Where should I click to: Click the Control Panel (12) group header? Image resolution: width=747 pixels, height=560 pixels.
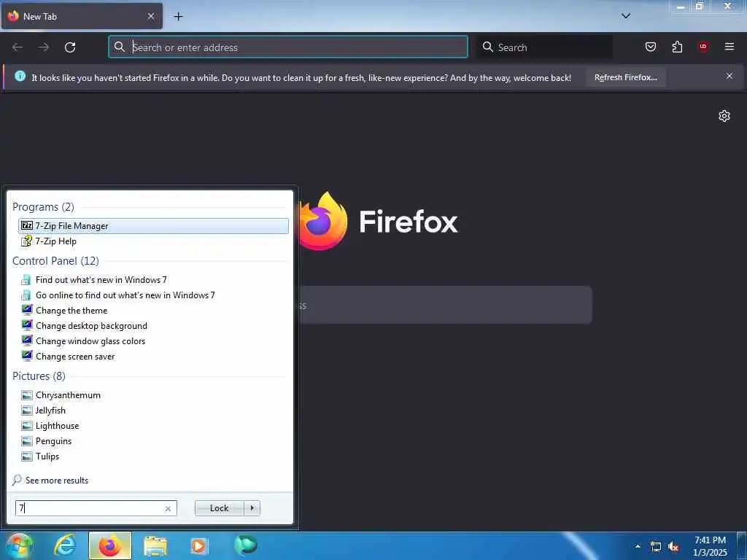click(55, 261)
